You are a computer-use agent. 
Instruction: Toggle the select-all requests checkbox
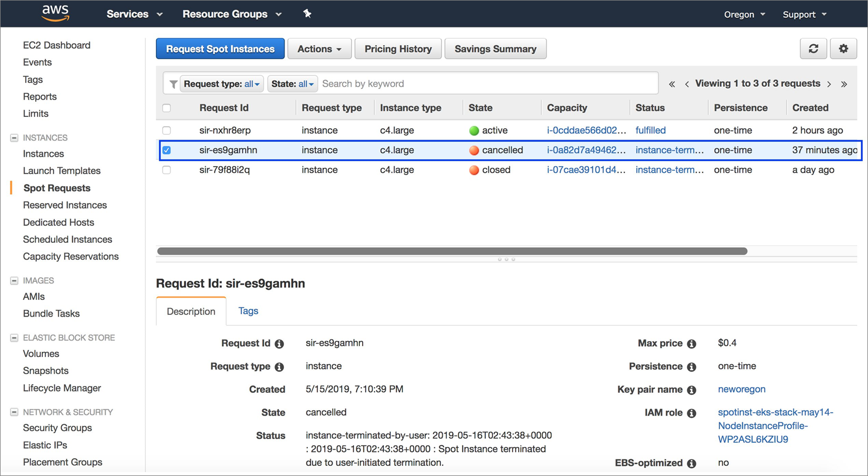tap(167, 108)
